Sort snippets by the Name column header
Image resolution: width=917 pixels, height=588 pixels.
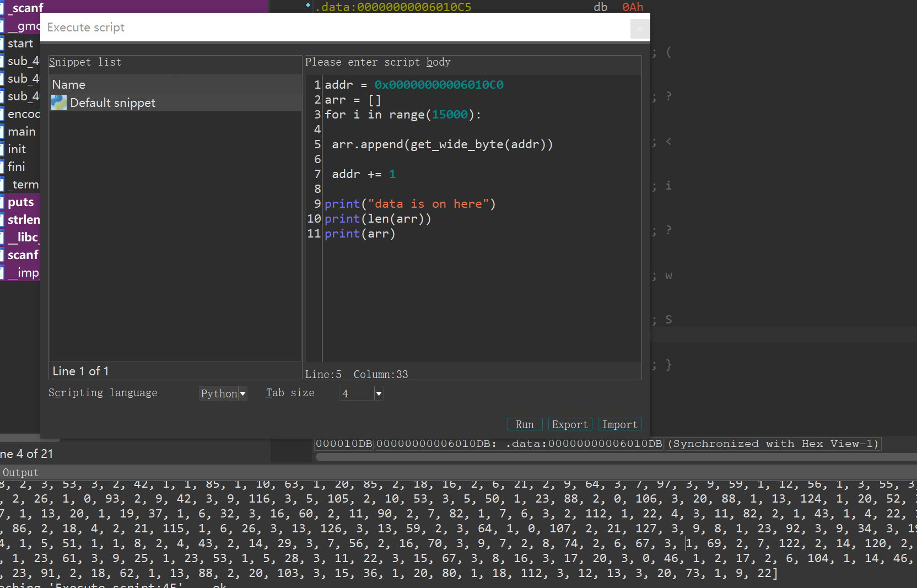69,84
